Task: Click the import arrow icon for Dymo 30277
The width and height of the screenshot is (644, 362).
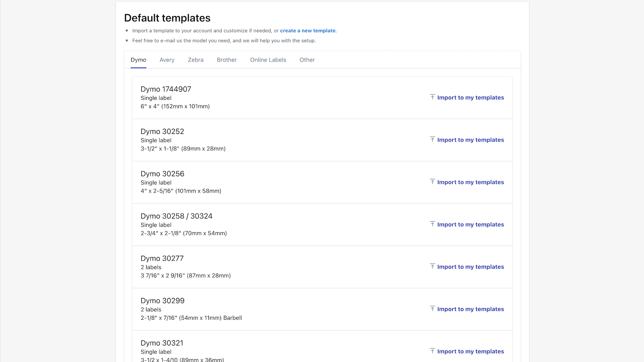Action: (432, 267)
